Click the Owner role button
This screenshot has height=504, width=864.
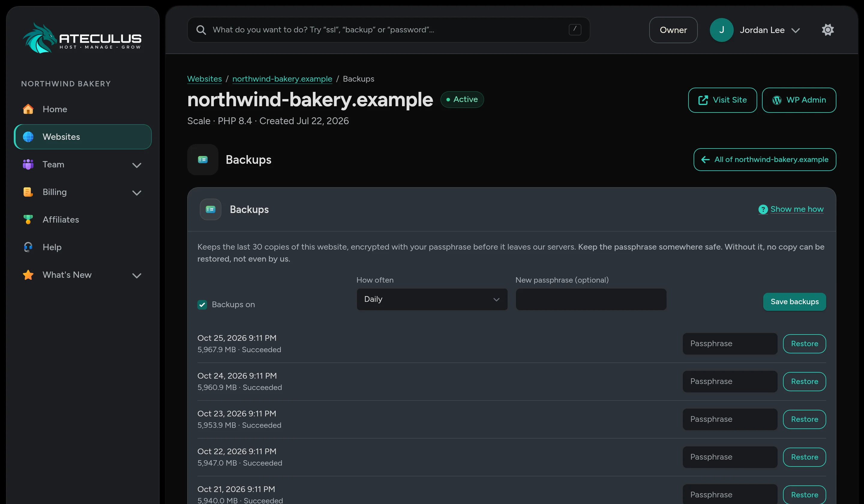[673, 30]
